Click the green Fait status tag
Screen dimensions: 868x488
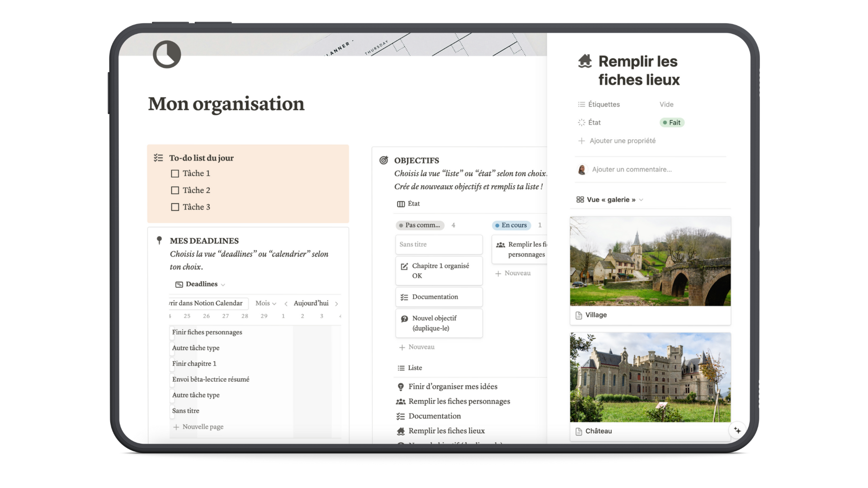(x=672, y=122)
